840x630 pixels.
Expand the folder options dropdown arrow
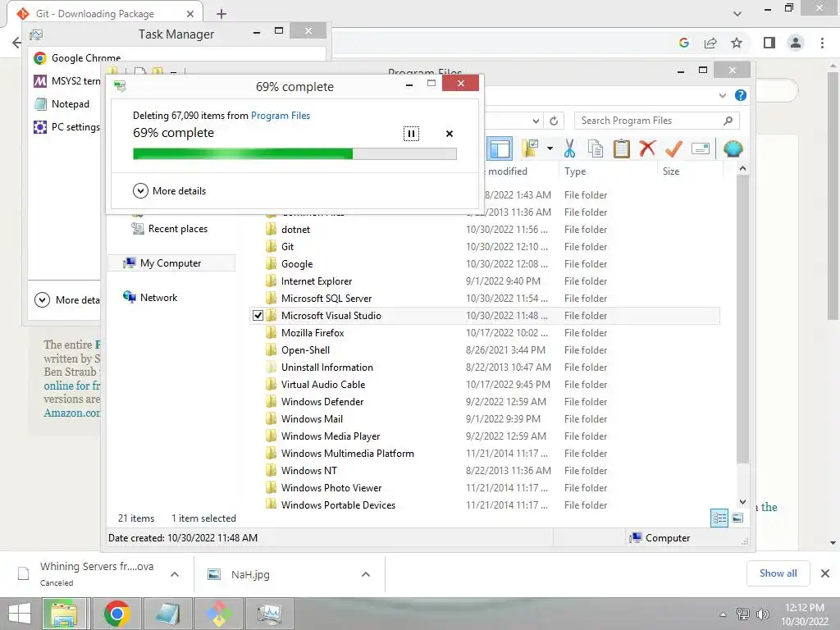click(550, 148)
